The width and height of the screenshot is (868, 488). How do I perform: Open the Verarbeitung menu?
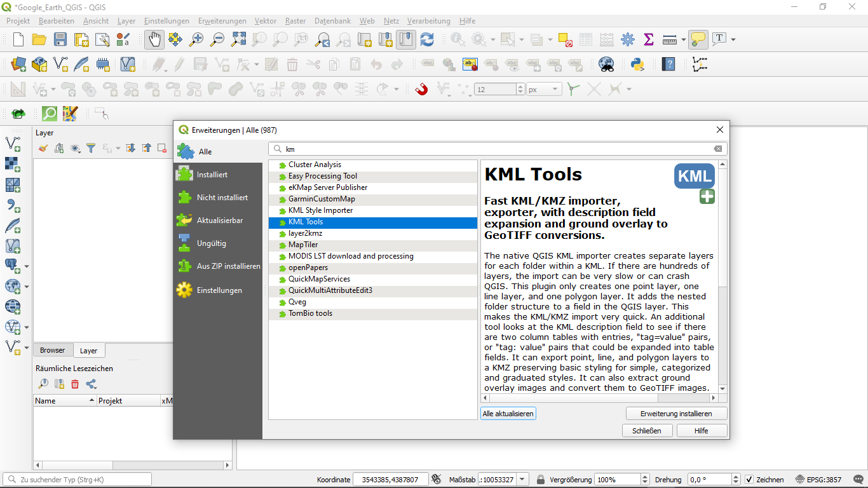[429, 21]
